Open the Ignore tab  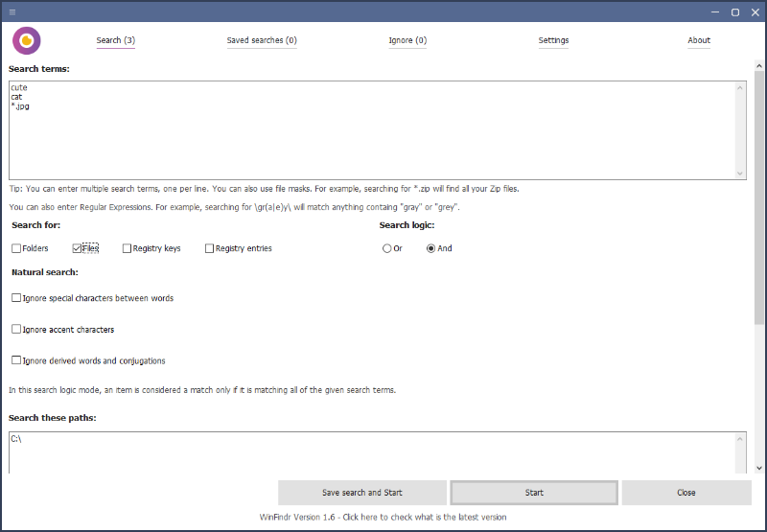[x=407, y=40]
